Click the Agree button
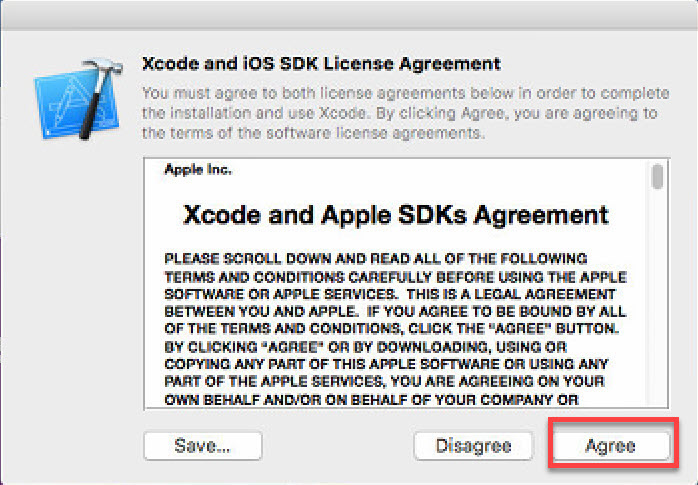 611,445
